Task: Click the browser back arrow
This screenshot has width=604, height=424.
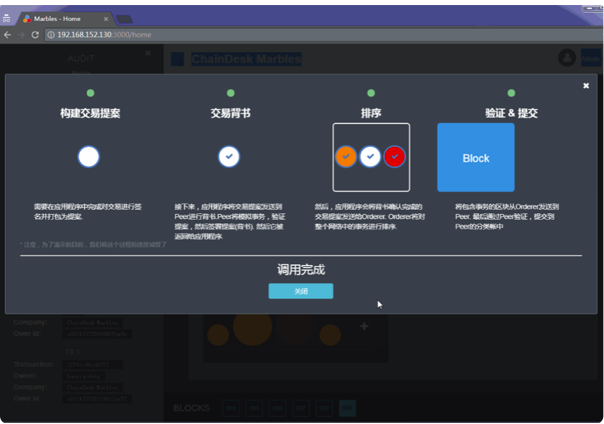Action: [x=8, y=34]
